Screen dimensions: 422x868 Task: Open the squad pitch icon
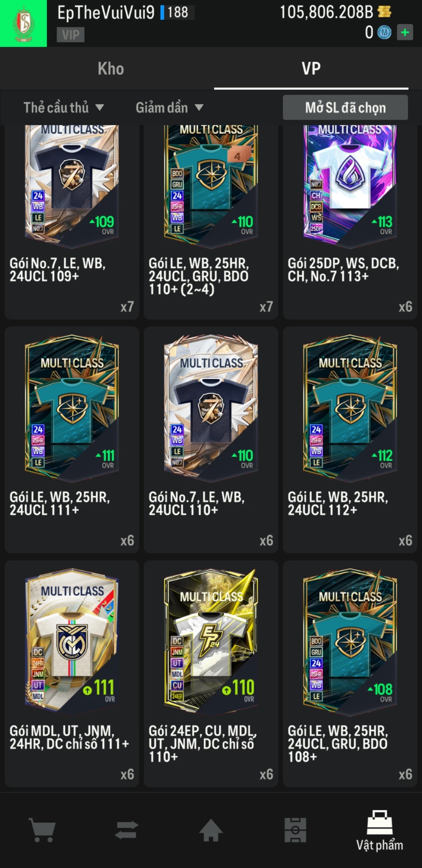pyautogui.click(x=295, y=830)
